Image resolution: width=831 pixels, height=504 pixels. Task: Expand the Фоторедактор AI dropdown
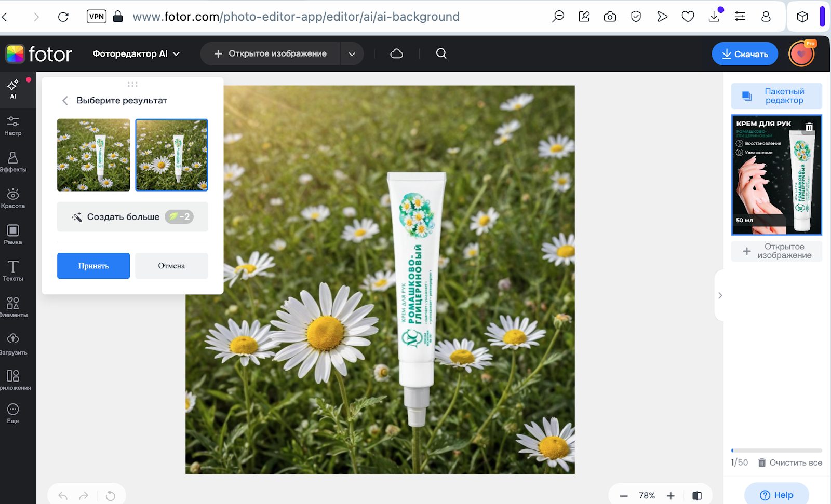click(x=136, y=53)
